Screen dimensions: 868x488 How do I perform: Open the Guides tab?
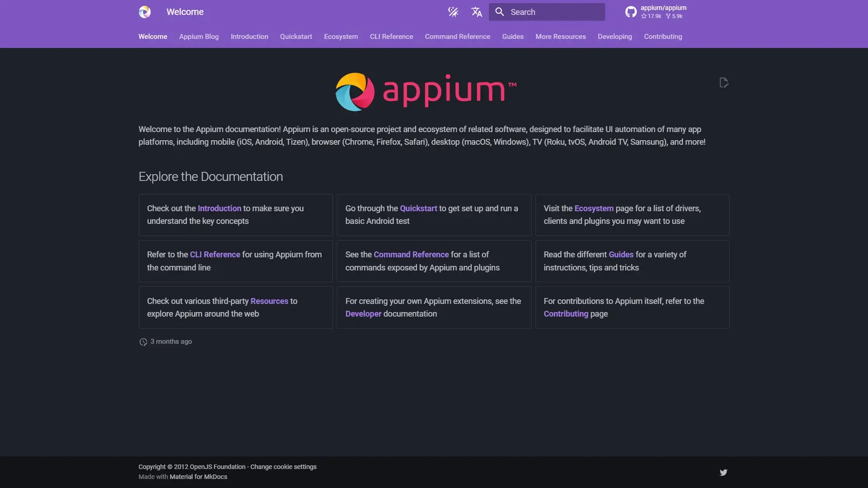click(512, 37)
